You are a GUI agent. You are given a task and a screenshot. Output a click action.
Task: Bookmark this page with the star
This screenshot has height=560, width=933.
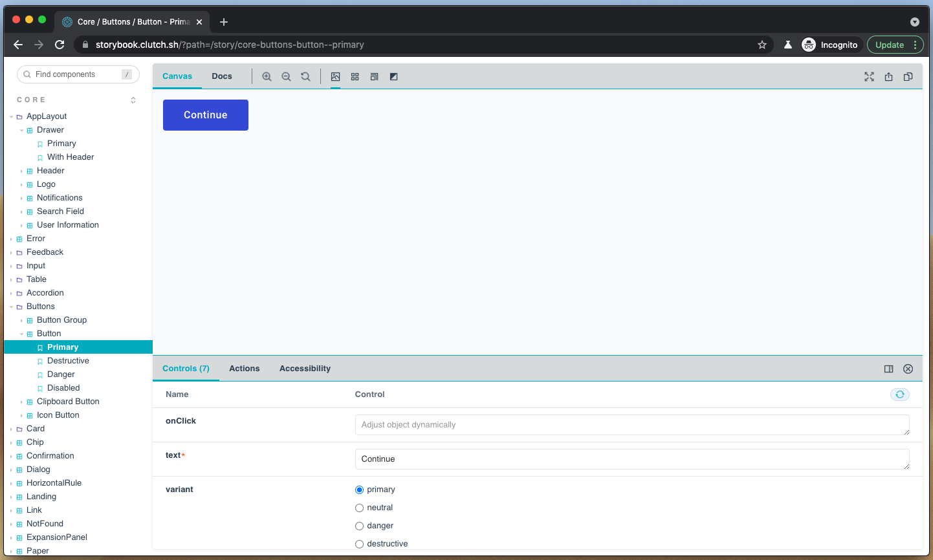[x=762, y=45]
